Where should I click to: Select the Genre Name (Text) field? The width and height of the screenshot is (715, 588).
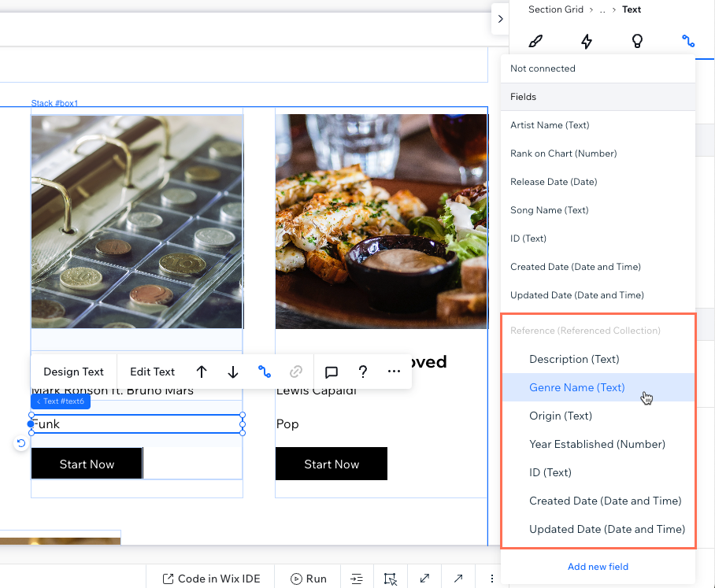click(x=576, y=387)
